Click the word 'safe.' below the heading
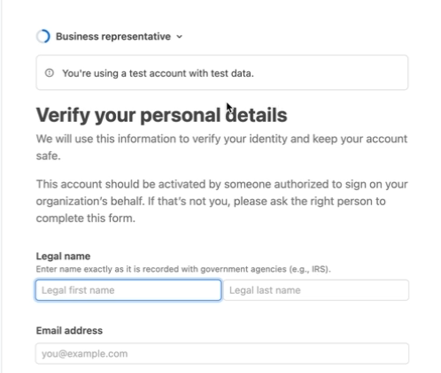The height and width of the screenshot is (373, 441). pyautogui.click(x=48, y=156)
